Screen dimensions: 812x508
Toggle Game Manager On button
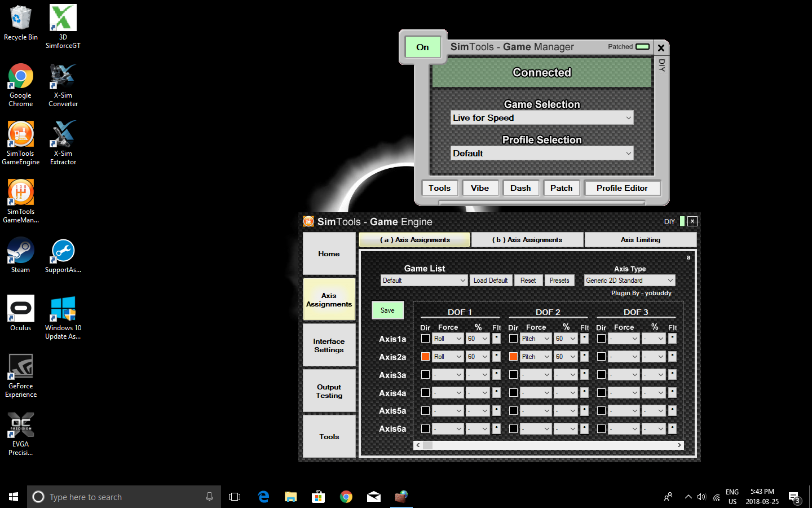pyautogui.click(x=423, y=47)
